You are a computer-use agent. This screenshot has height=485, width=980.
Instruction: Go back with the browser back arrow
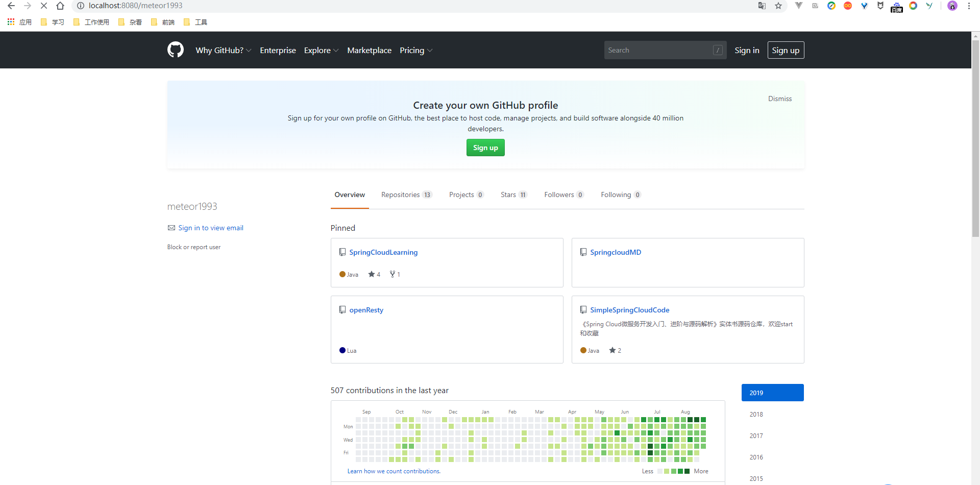point(11,6)
